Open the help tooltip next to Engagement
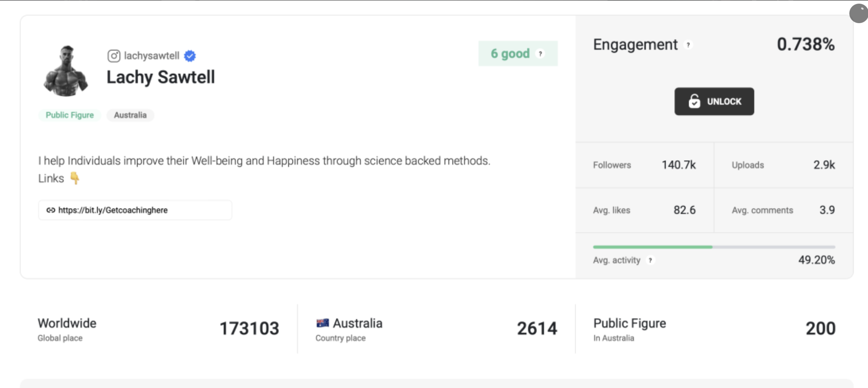This screenshot has height=388, width=868. point(688,45)
